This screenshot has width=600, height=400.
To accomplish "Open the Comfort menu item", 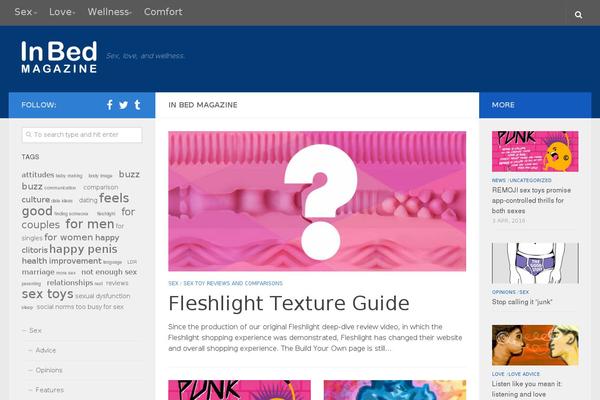I will tap(163, 12).
